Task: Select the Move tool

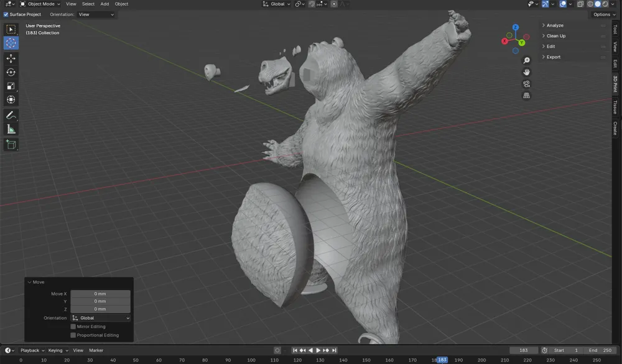Action: 10,58
